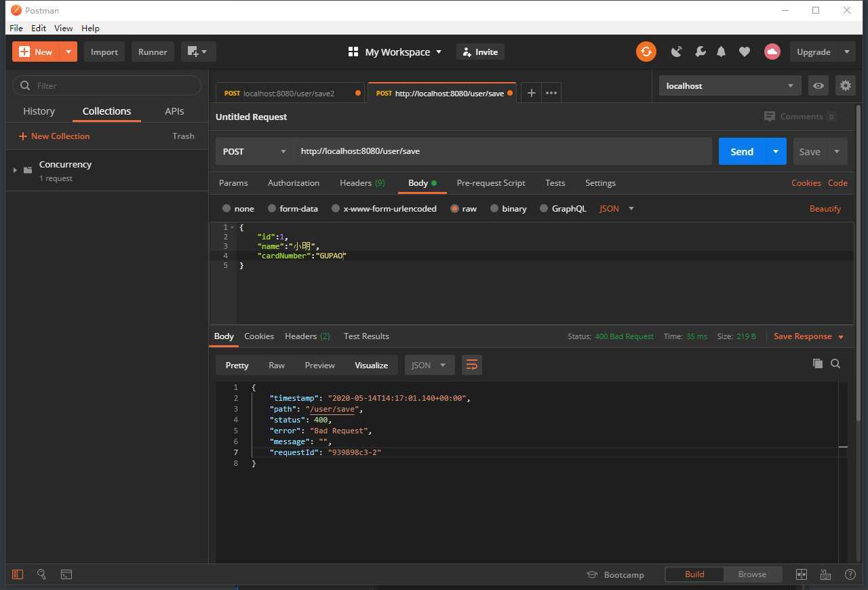
Task: Click the Comments icon
Action: [x=769, y=117]
